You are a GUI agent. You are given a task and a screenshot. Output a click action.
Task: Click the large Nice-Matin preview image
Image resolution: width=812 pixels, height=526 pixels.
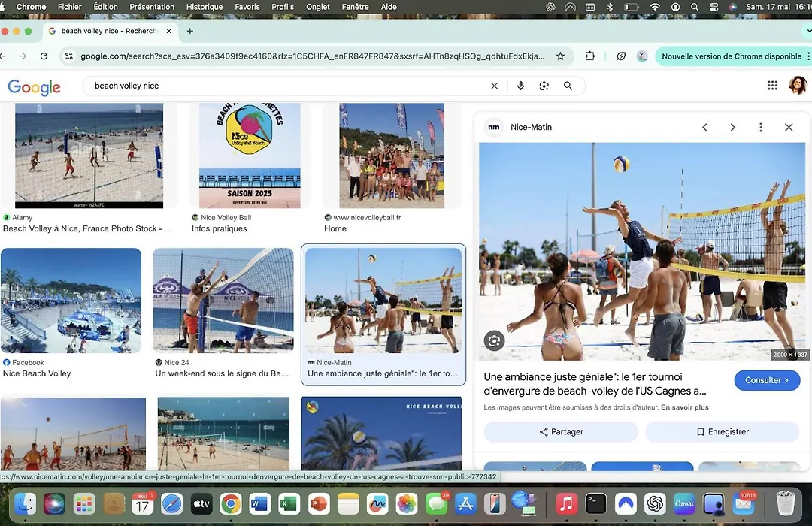coord(642,252)
